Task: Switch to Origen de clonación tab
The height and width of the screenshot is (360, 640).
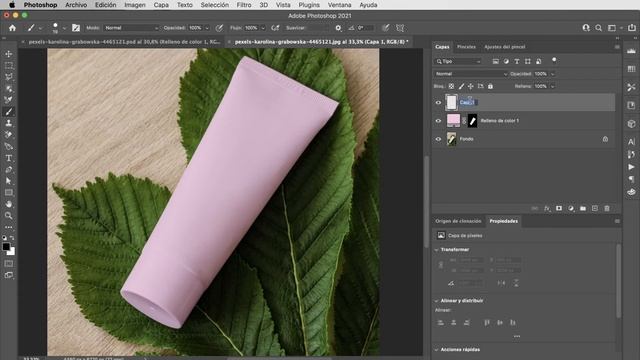Action: click(458, 221)
